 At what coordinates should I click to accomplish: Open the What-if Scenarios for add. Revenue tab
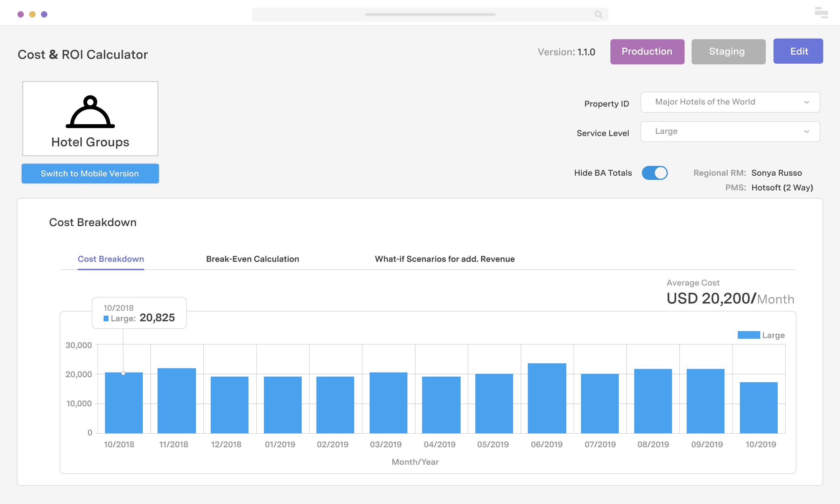click(x=444, y=259)
